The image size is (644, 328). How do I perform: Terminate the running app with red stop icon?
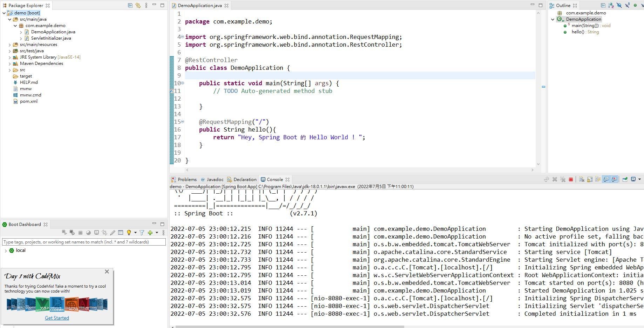571,180
